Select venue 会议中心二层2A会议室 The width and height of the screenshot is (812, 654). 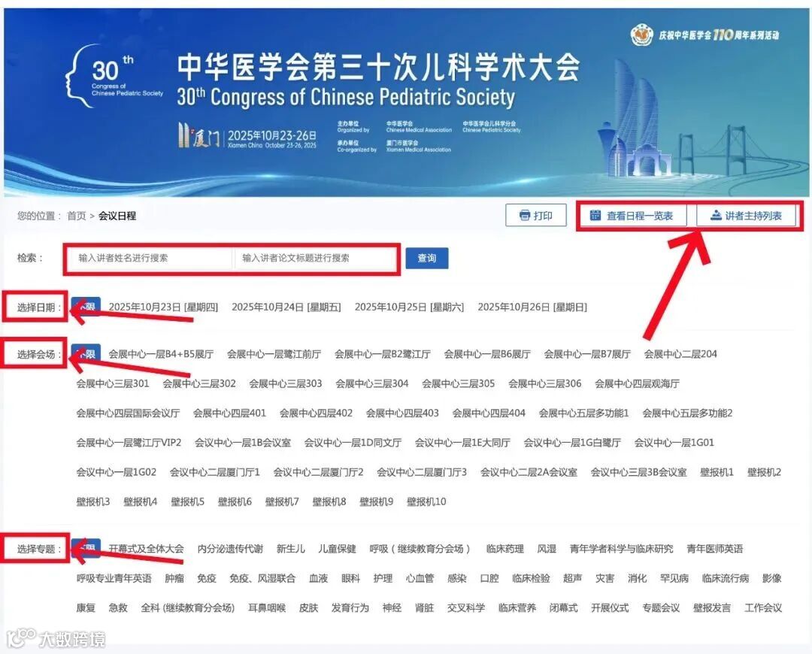(x=529, y=472)
